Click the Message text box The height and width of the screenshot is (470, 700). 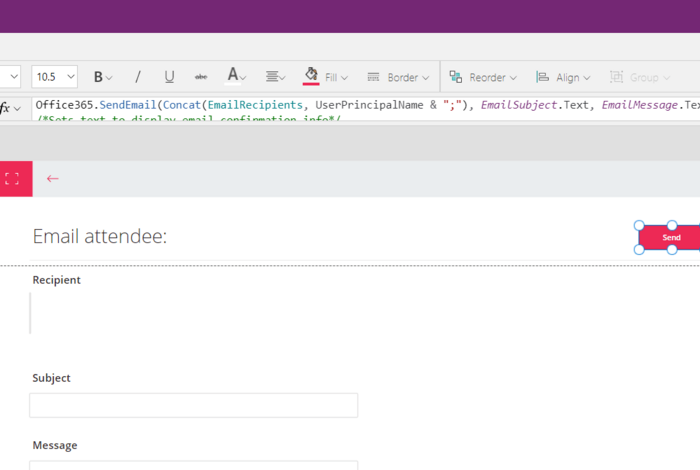(x=194, y=465)
